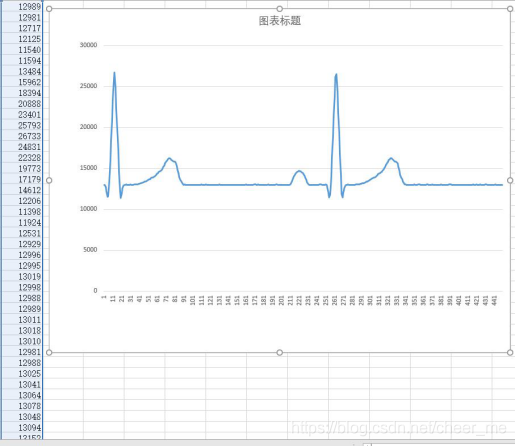The height and width of the screenshot is (446, 516).
Task: Click the 15000 gridline axis label
Action: 88,168
